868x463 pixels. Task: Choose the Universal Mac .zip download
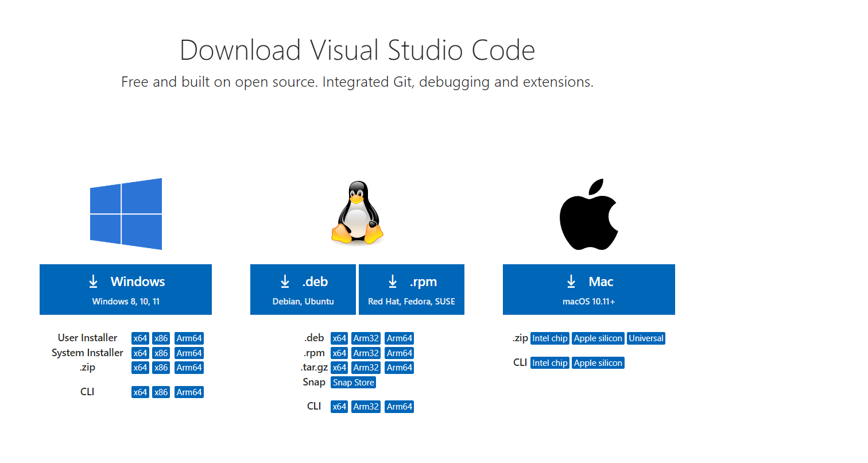coord(646,338)
